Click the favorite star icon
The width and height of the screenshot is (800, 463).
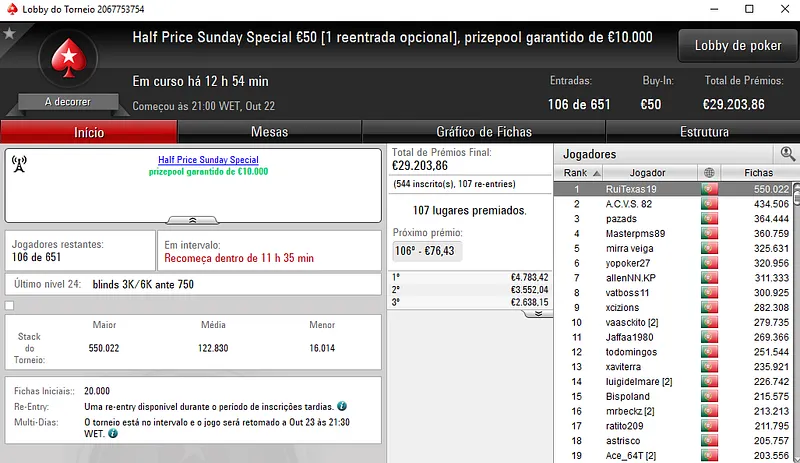pyautogui.click(x=9, y=34)
